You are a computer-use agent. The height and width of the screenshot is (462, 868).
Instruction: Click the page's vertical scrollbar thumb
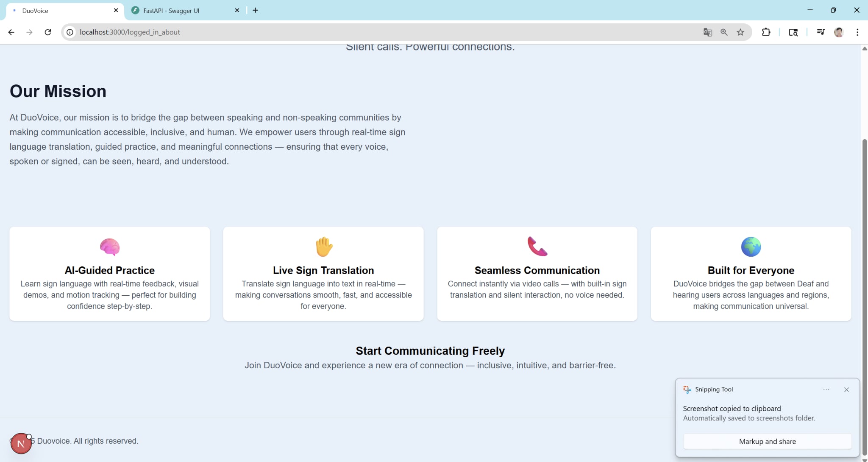tap(864, 297)
